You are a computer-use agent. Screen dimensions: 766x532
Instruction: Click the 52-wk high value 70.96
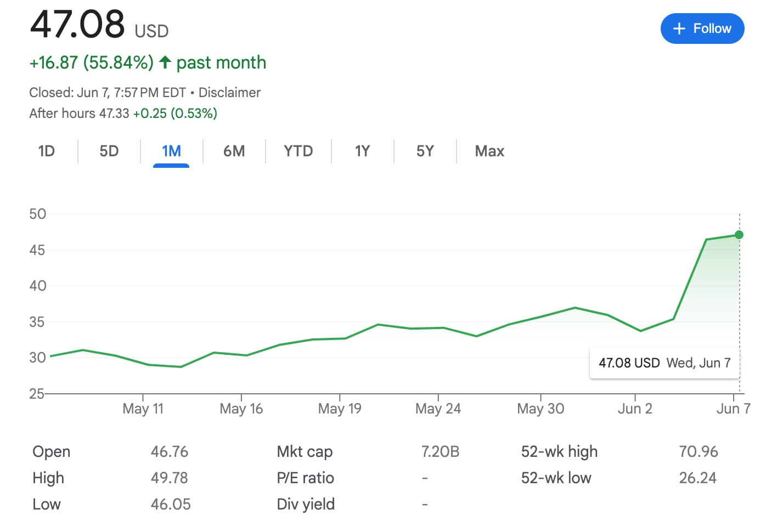pos(699,451)
